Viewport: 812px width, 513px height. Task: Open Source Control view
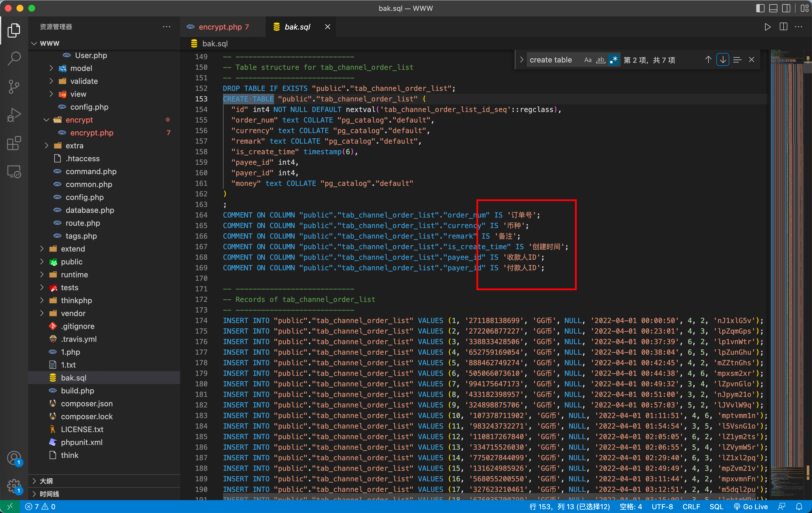point(14,86)
